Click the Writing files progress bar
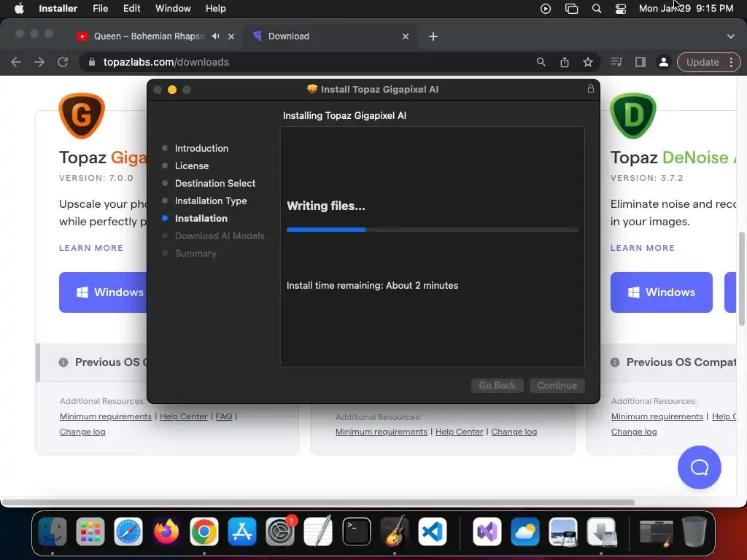This screenshot has width=747, height=560. point(432,230)
